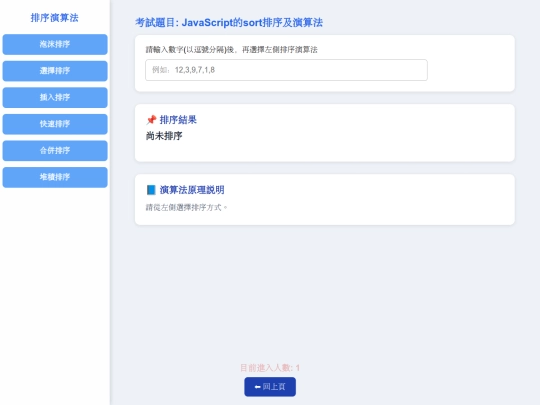Select the 合併排序 merge sort button
The width and height of the screenshot is (540, 405).
(55, 150)
